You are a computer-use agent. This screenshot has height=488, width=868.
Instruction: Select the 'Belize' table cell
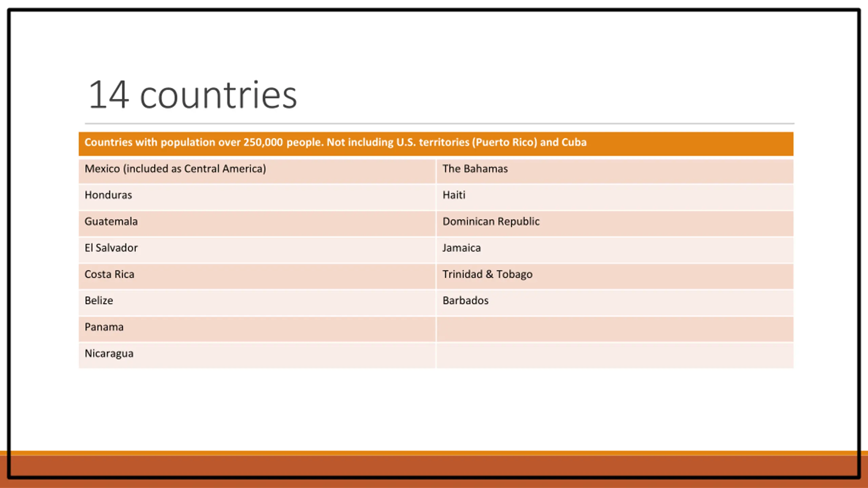(x=257, y=303)
